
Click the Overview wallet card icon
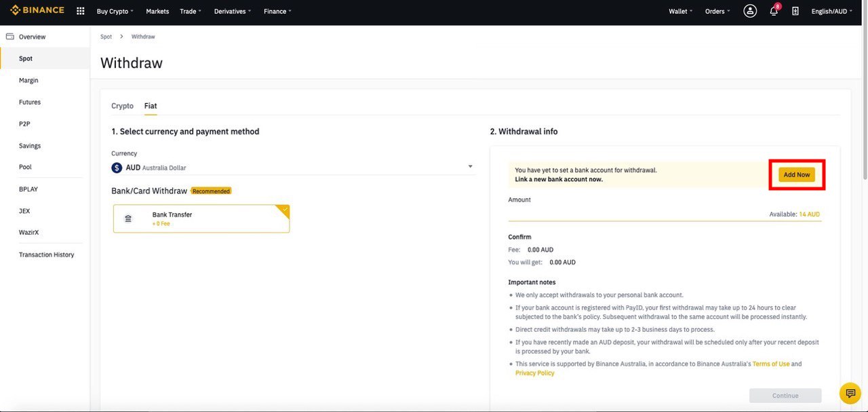[x=9, y=37]
